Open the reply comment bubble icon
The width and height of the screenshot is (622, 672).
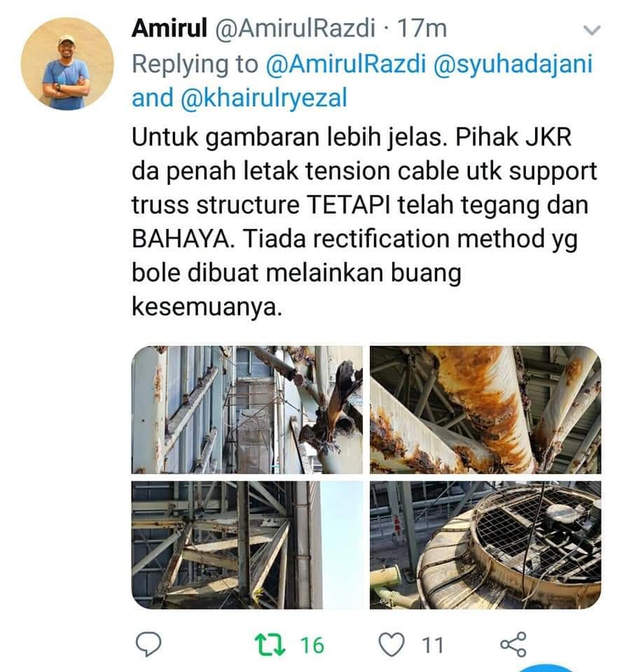(148, 644)
